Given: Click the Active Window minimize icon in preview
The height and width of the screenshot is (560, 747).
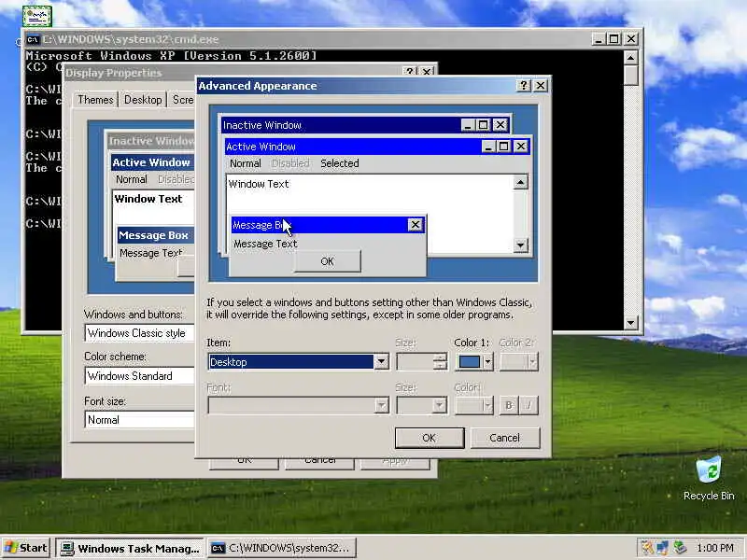Looking at the screenshot, I should [x=487, y=147].
